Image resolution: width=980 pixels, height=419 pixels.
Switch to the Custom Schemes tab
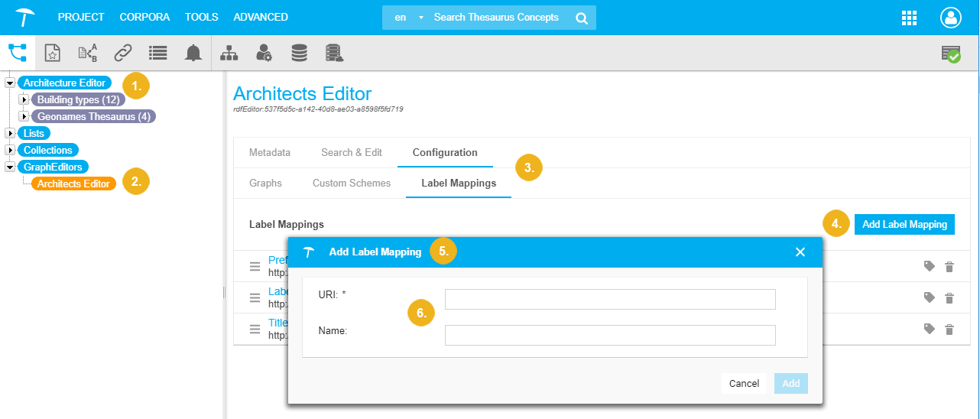352,183
